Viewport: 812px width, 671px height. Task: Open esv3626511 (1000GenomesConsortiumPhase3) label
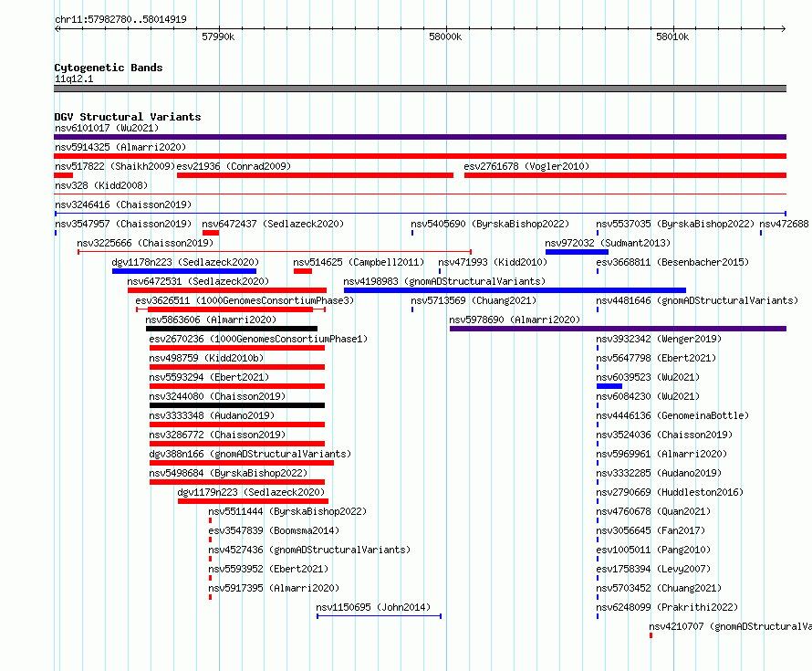(x=245, y=300)
